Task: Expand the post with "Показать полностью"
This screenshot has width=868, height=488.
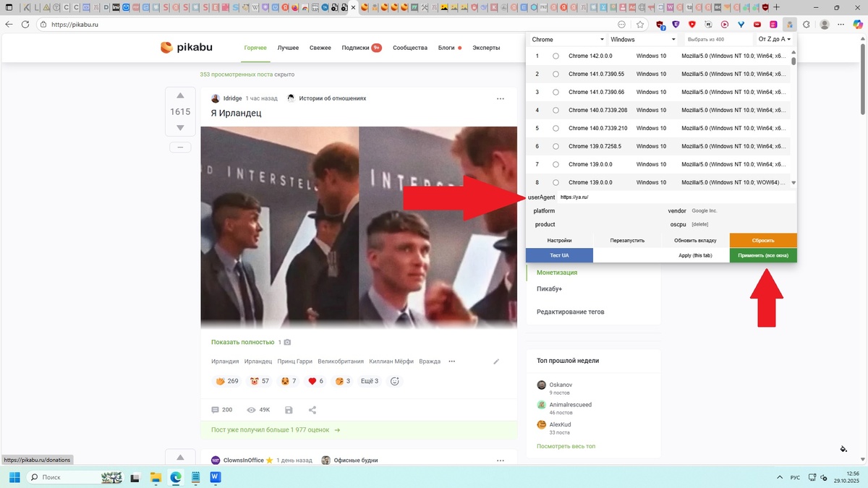Action: tap(243, 342)
